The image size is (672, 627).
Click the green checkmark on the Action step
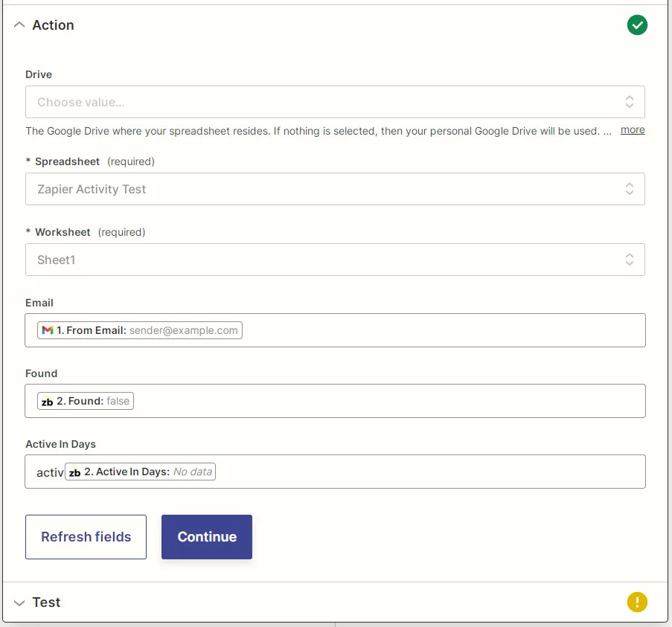(637, 25)
